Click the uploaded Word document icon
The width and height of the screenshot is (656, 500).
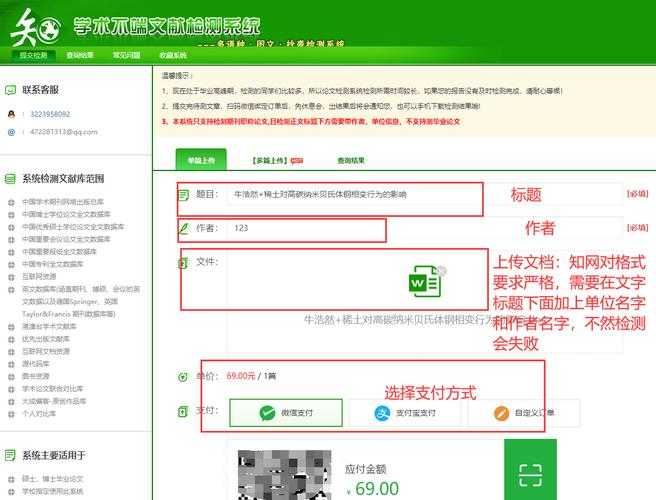(424, 282)
